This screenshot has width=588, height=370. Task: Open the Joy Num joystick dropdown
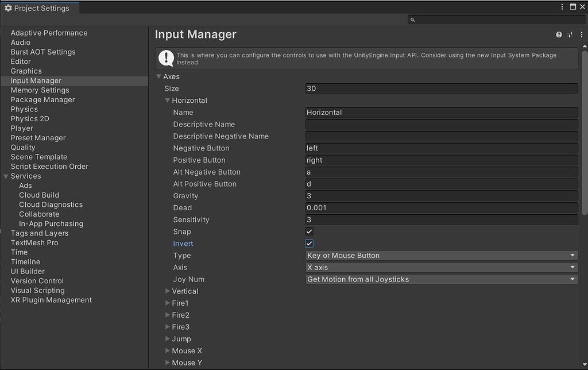click(x=441, y=279)
